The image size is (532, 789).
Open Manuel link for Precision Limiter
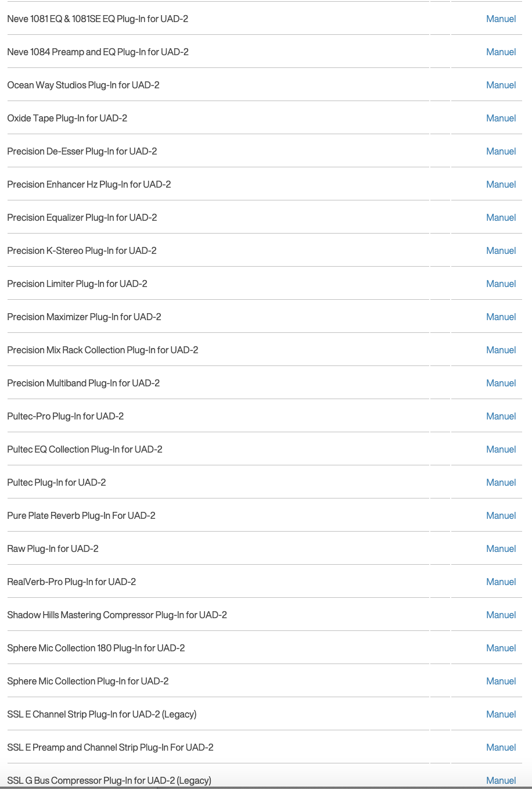tap(501, 284)
